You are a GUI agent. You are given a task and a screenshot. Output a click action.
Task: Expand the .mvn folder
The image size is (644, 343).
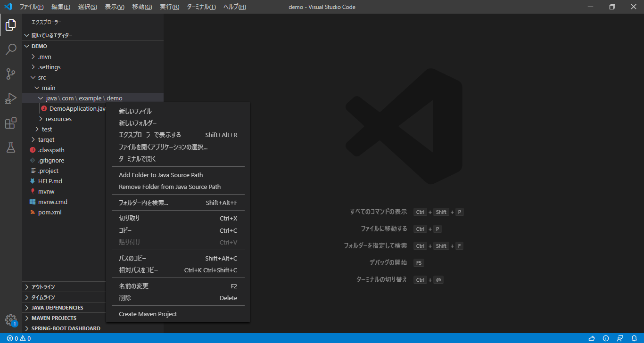[33, 57]
